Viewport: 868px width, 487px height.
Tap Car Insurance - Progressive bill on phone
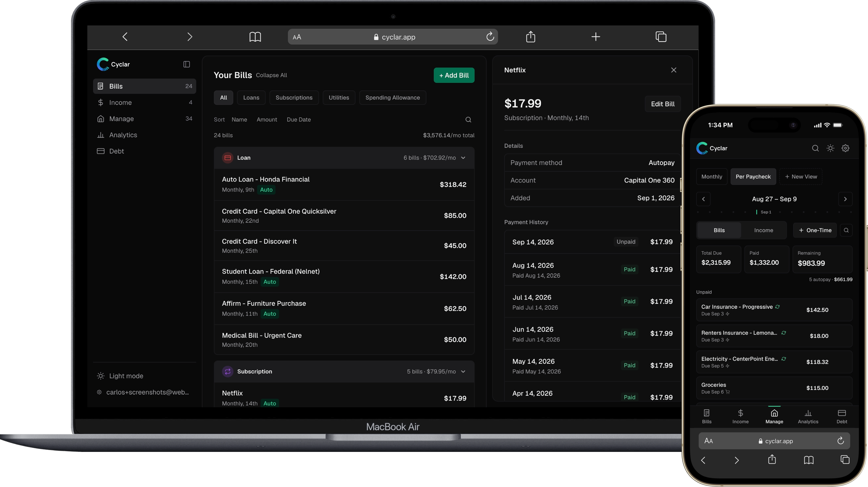point(774,310)
